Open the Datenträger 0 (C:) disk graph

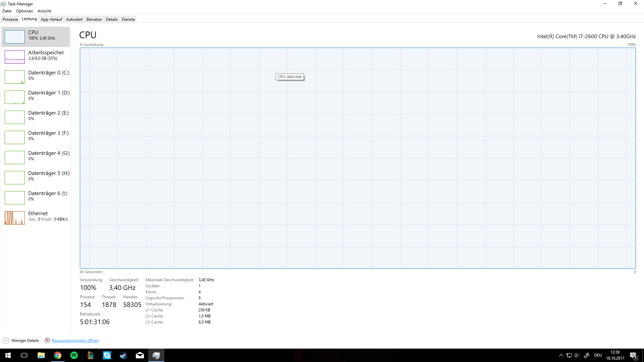coord(15,77)
